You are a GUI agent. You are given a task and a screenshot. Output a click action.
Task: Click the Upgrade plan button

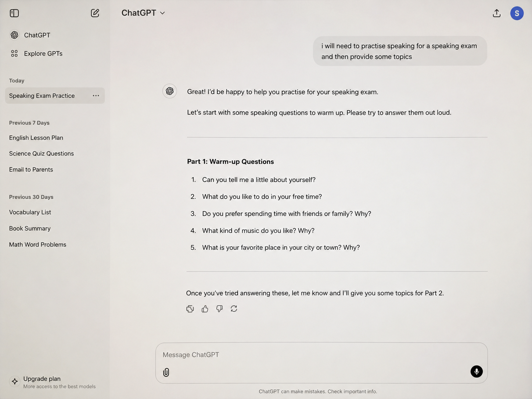pyautogui.click(x=53, y=382)
